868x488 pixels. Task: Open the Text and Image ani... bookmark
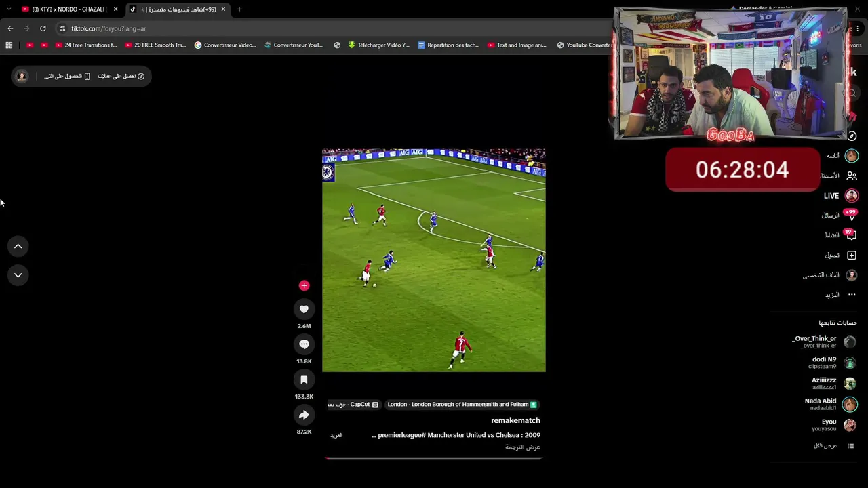(517, 45)
